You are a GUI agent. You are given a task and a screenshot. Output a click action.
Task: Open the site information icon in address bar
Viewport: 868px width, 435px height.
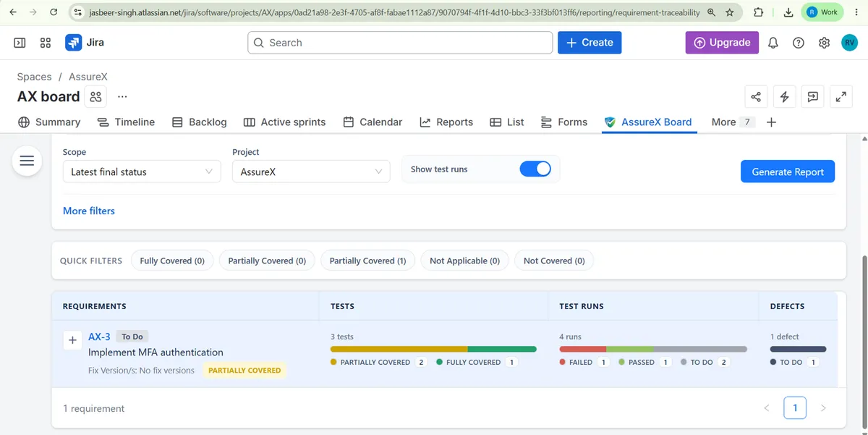78,12
